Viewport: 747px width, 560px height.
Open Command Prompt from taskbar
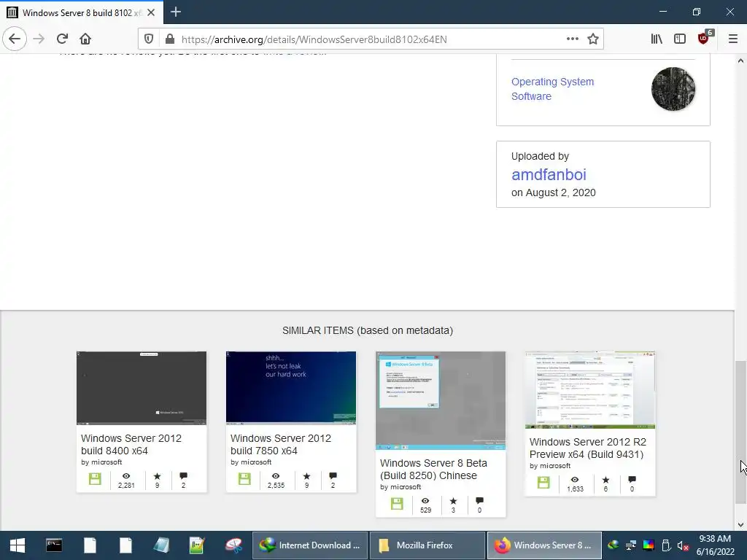tap(54, 545)
